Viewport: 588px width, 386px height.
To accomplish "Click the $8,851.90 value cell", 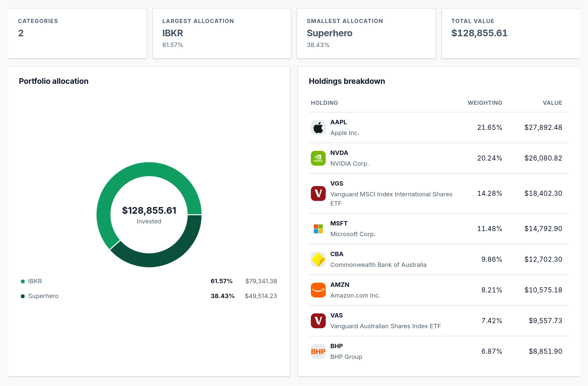I will [545, 351].
